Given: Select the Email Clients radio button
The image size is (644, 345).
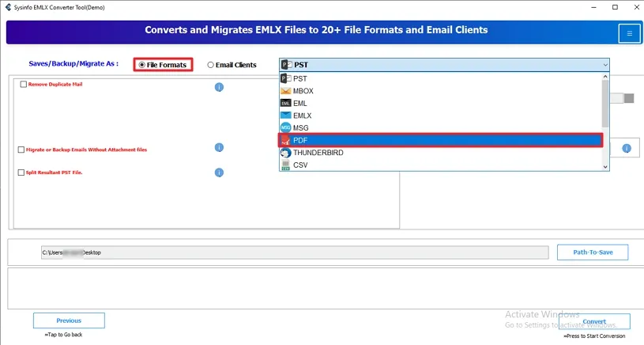Looking at the screenshot, I should [210, 65].
